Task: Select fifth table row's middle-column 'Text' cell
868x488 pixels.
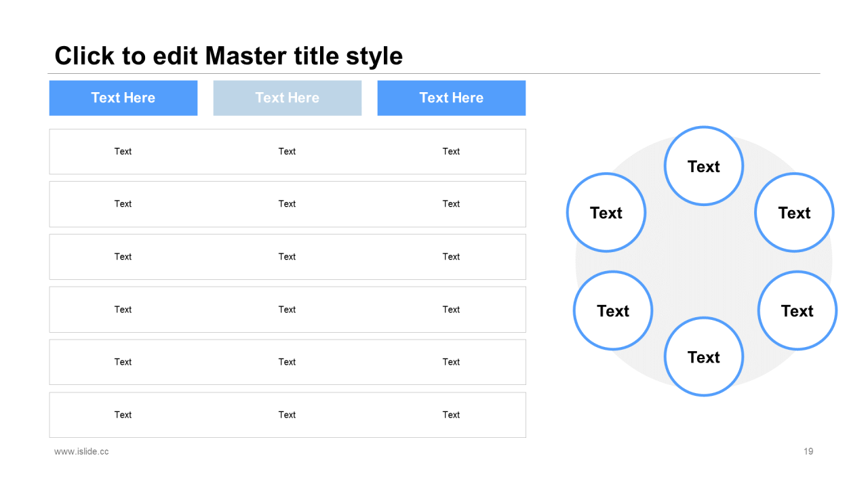Action: 287,361
